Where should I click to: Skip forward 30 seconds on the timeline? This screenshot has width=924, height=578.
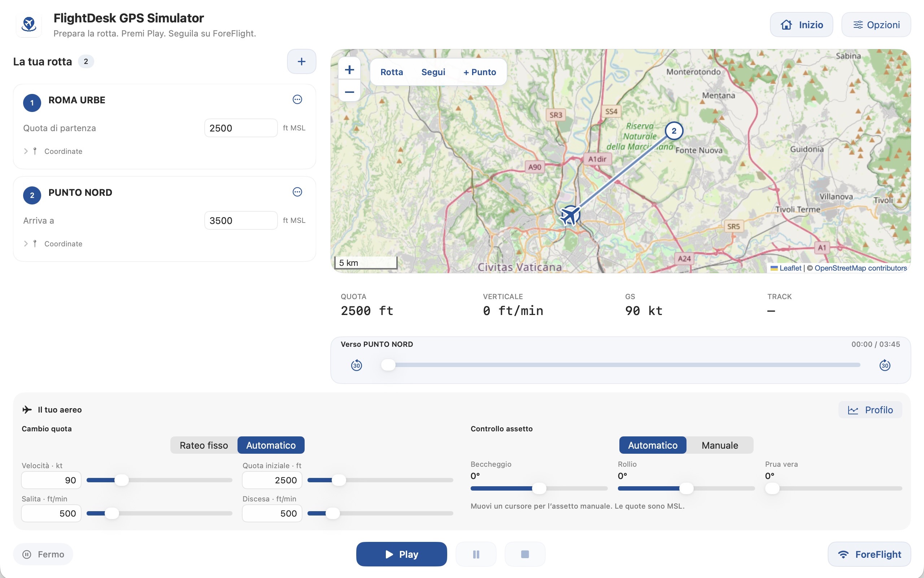[885, 365]
